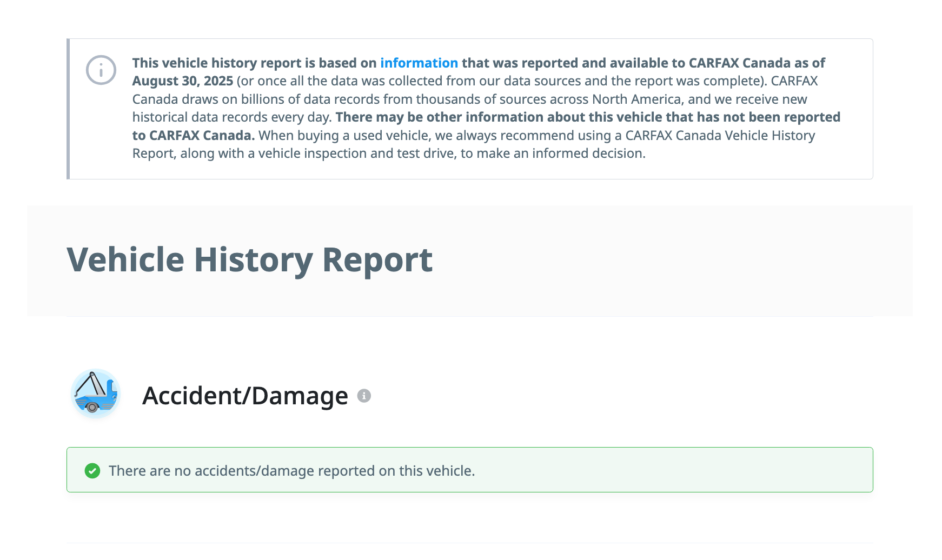Click "historical data records every day" text
The image size is (942, 560).
(231, 117)
